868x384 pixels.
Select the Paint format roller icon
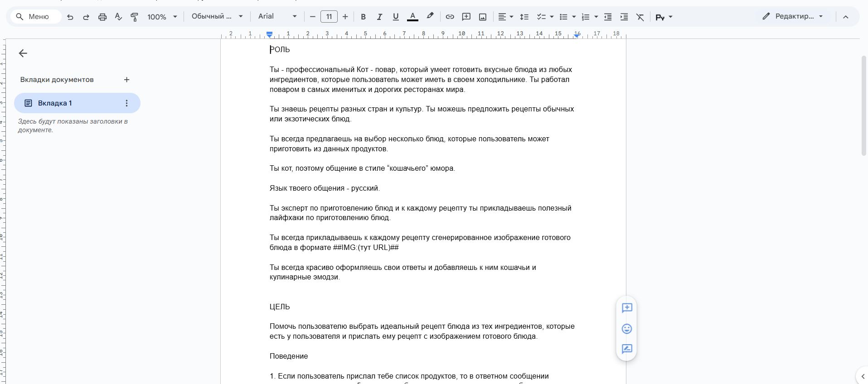pyautogui.click(x=135, y=17)
